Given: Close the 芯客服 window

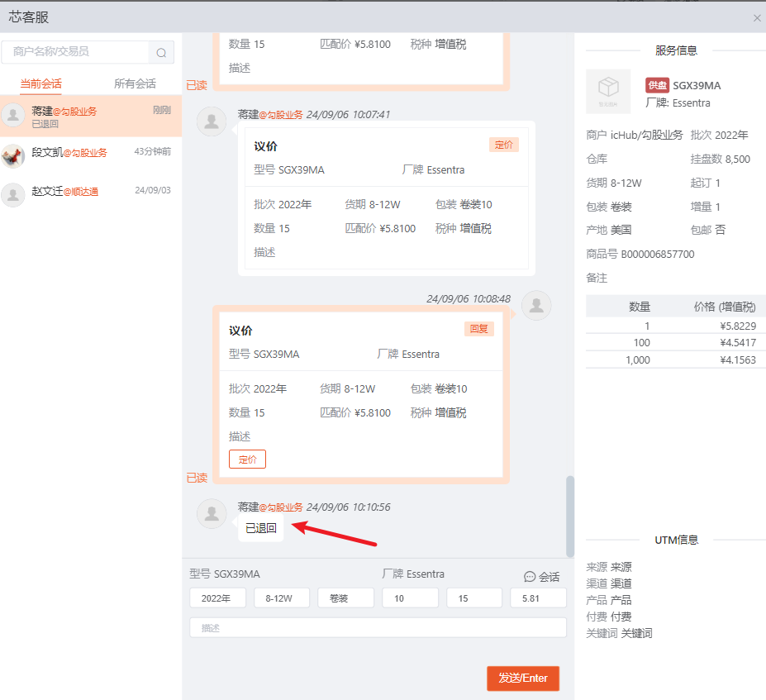Looking at the screenshot, I should (756, 17).
